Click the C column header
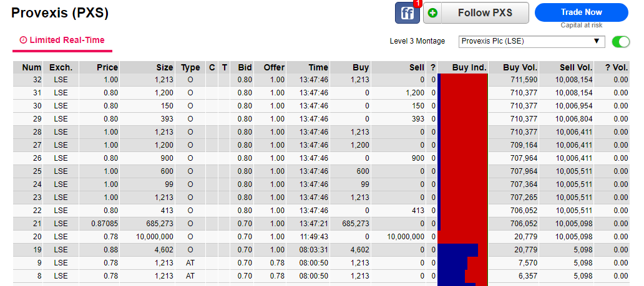The height and width of the screenshot is (286, 644). click(212, 68)
